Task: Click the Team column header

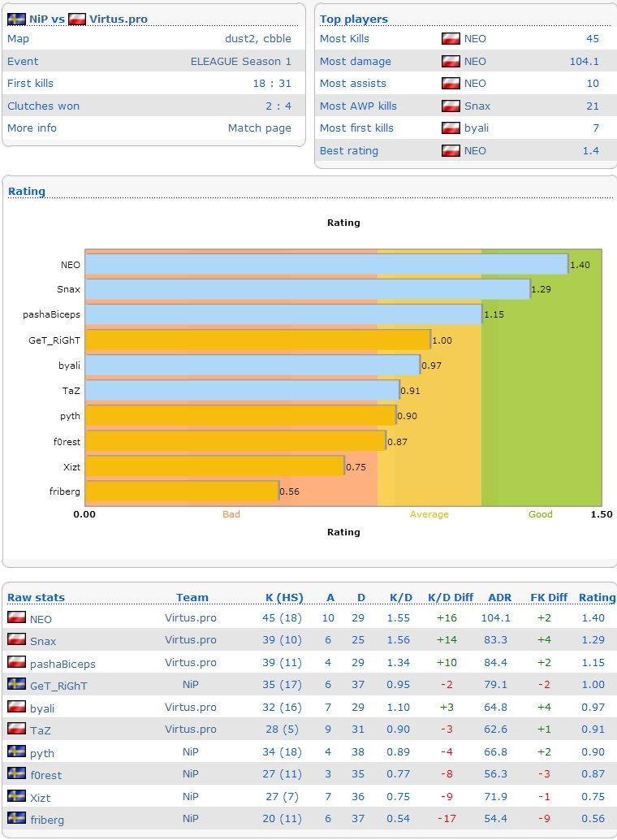Action: (x=192, y=597)
